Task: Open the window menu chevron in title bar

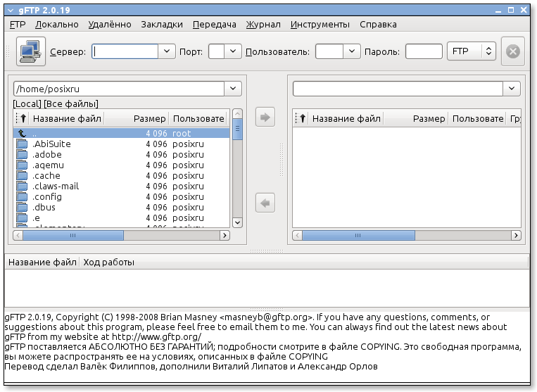Action: (11, 11)
